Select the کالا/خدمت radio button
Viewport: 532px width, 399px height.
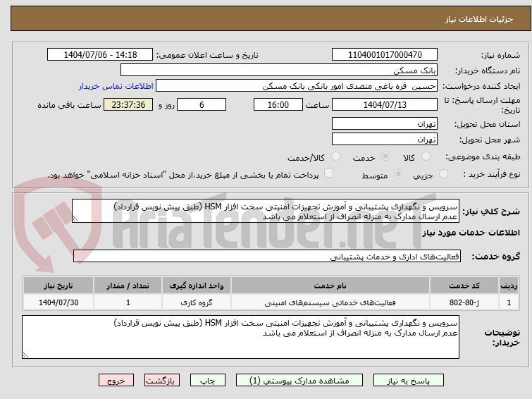click(335, 156)
